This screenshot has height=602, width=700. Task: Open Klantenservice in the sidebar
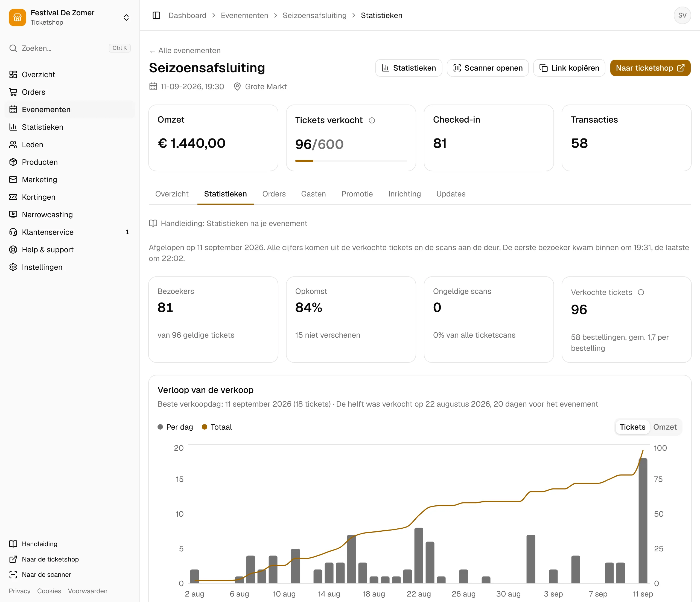(70, 232)
